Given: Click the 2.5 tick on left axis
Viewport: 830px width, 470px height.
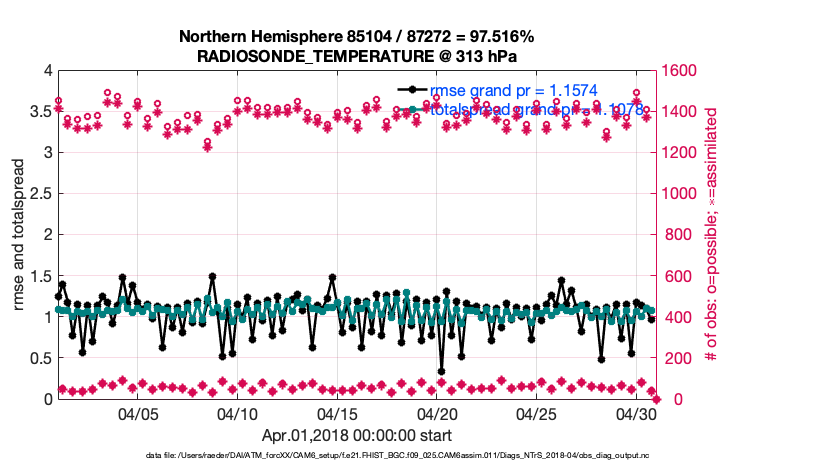Looking at the screenshot, I should [x=39, y=194].
